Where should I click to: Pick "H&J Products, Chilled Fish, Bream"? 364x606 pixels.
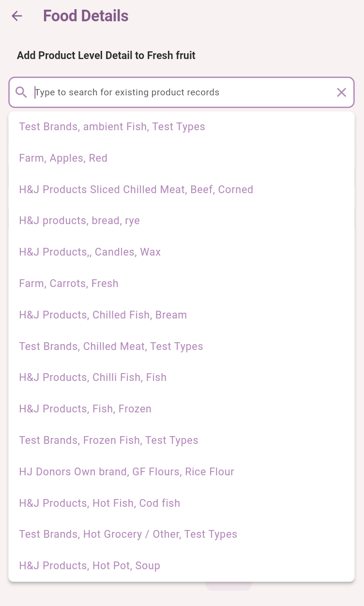(103, 315)
